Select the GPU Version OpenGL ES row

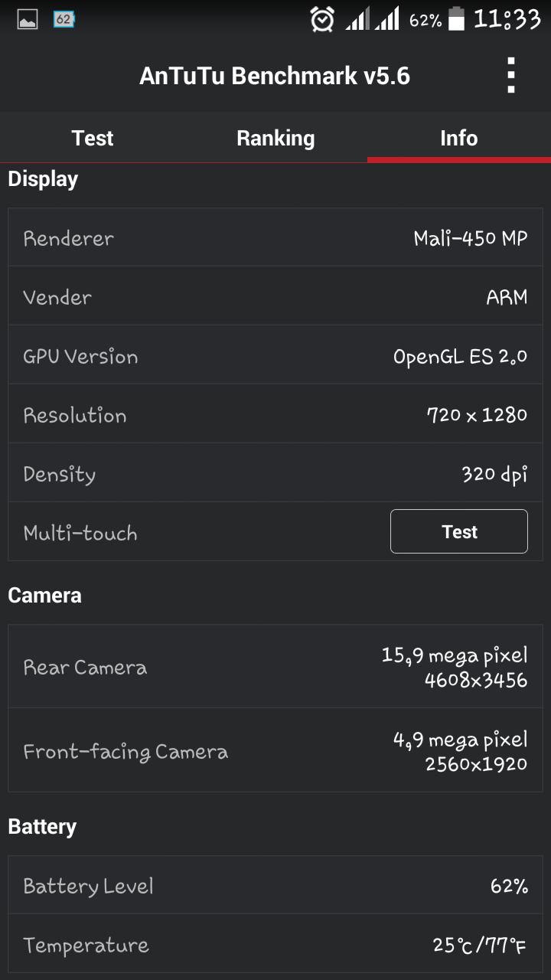pos(275,355)
